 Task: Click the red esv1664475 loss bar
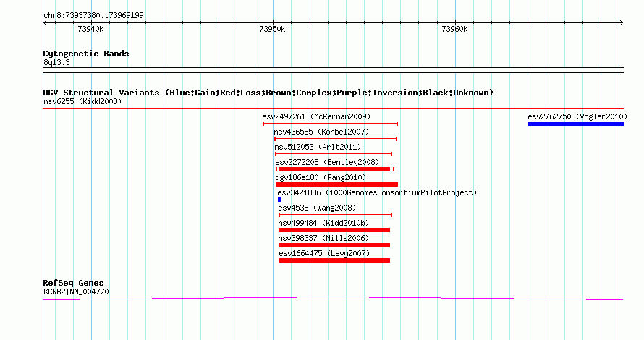click(x=334, y=260)
